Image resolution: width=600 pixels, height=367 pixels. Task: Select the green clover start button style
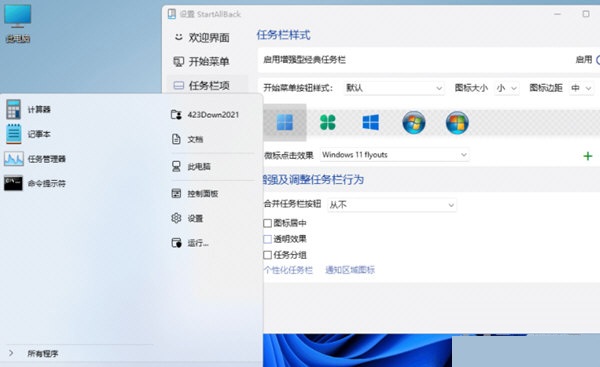tap(328, 122)
